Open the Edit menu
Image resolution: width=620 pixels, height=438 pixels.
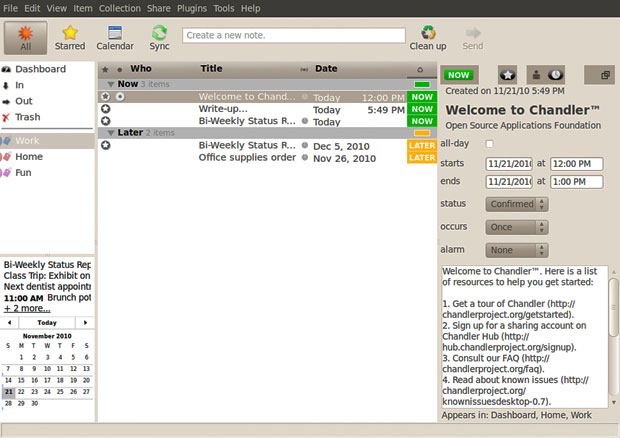(x=32, y=8)
